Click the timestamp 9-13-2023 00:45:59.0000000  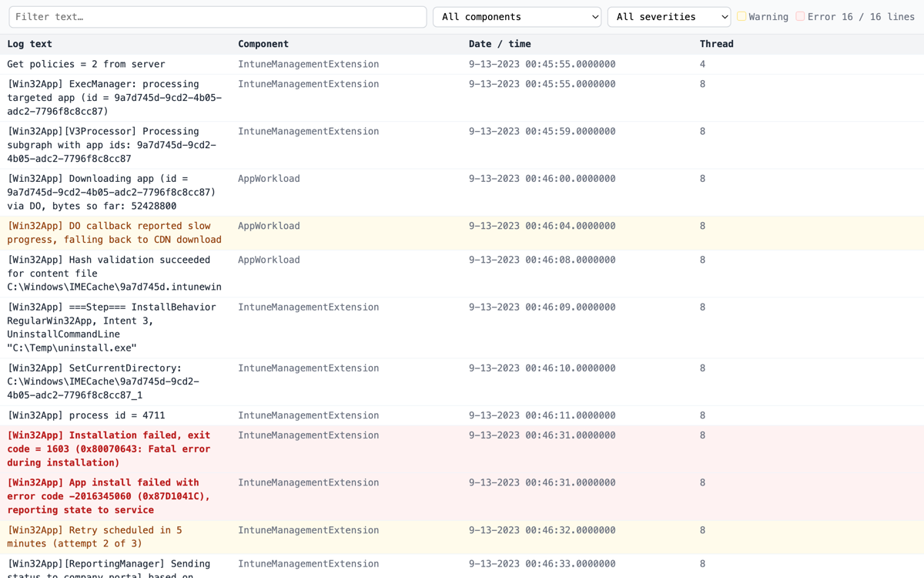(542, 132)
